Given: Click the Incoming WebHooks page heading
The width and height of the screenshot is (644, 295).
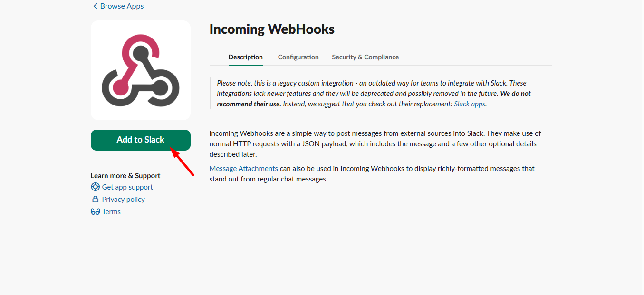Looking at the screenshot, I should pyautogui.click(x=271, y=29).
